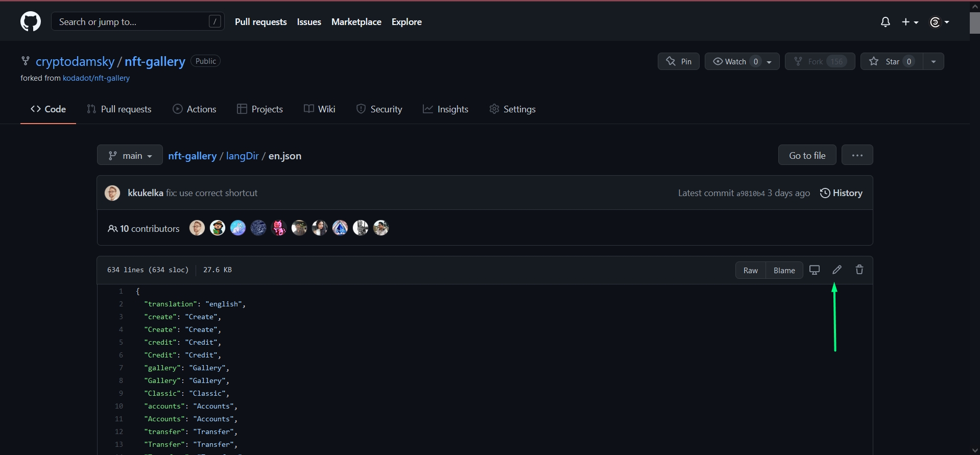Click the first contributor avatar
Screen dimensions: 980x455
(x=197, y=228)
